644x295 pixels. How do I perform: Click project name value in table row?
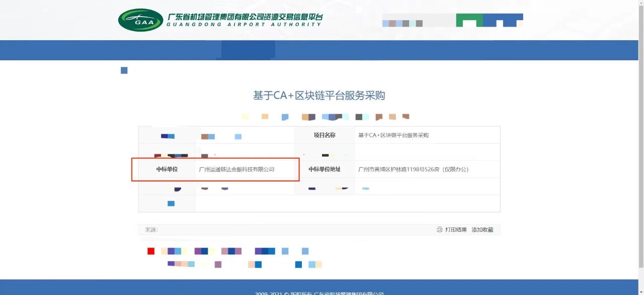point(393,135)
